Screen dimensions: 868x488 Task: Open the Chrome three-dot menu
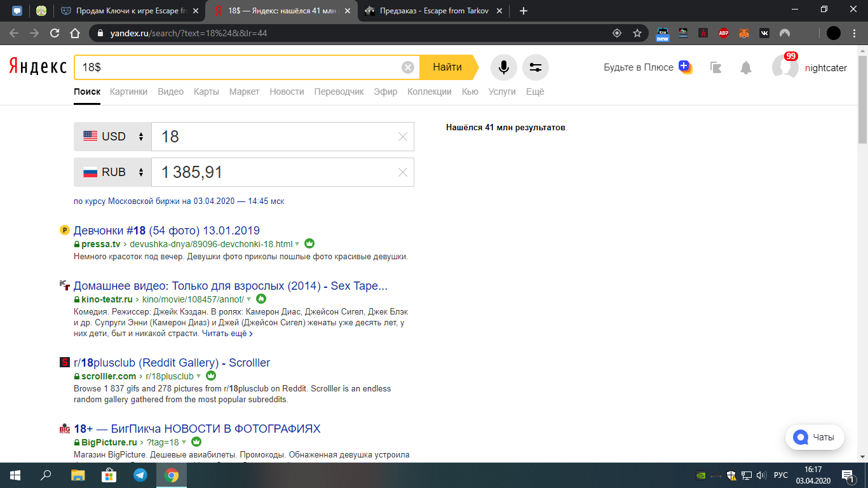point(855,33)
